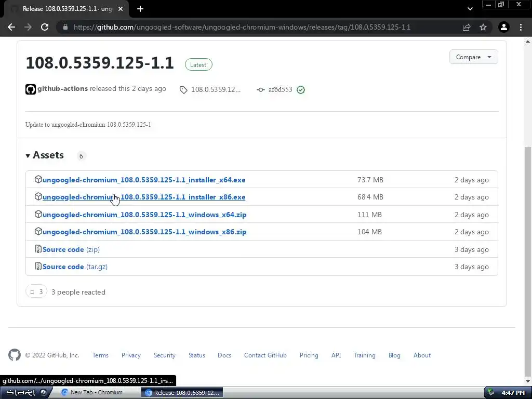Screen dimensions: 532x399
Task: Click package icon for installer_x86.exe
Action: pos(38,196)
